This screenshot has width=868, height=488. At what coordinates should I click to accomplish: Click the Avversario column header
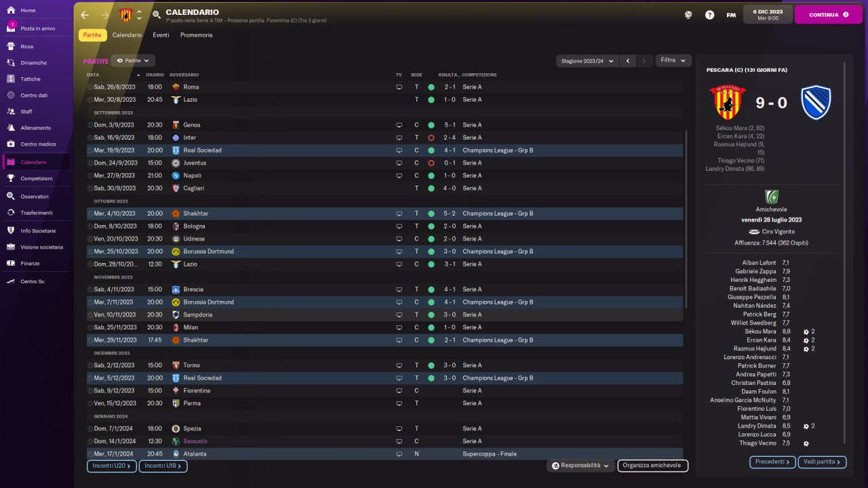184,75
